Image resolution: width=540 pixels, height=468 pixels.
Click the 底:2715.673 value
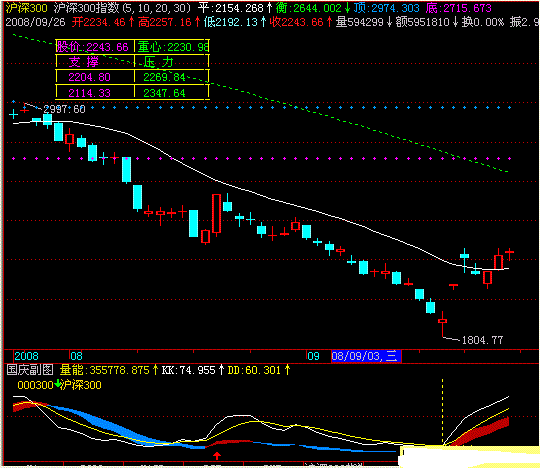[x=458, y=8]
